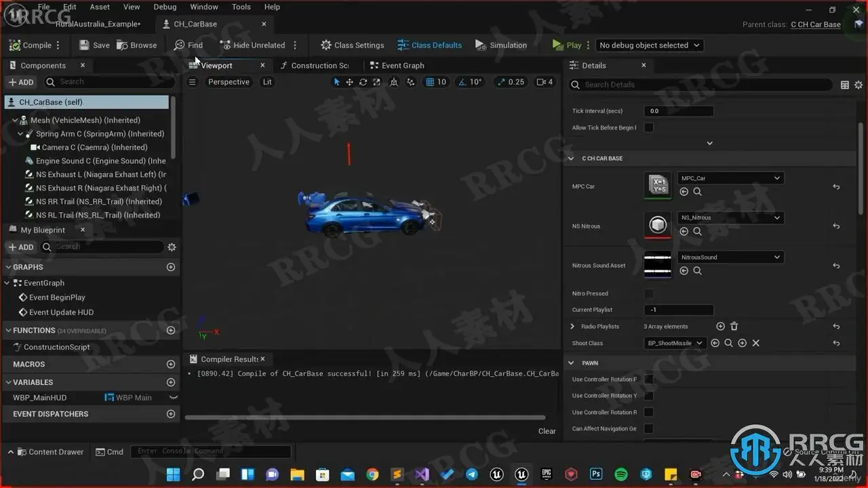
Task: Open the viewport hamburger options menu
Action: tap(192, 82)
